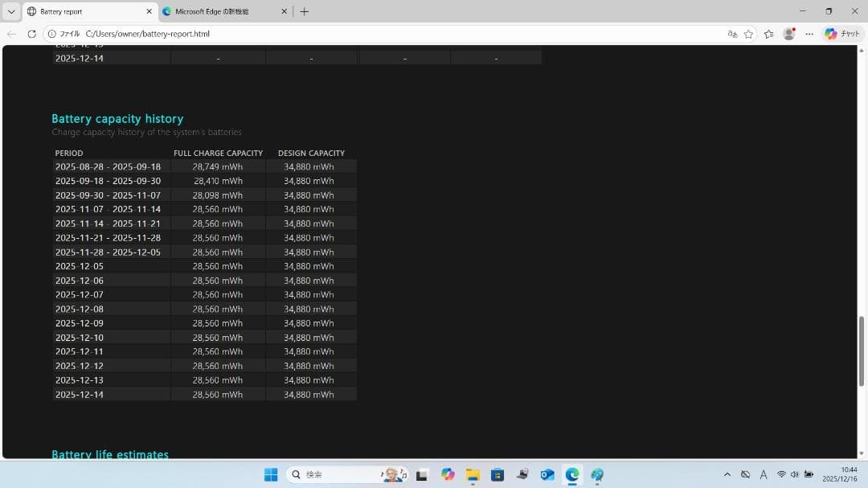
Task: Open the favorites list icon
Action: point(768,34)
